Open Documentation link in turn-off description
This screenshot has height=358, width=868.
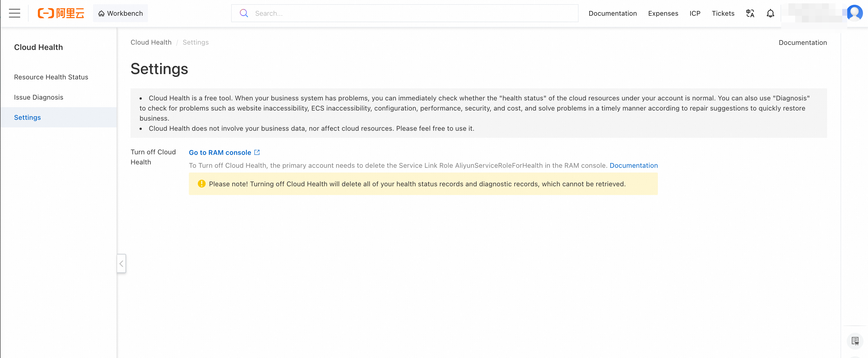pyautogui.click(x=633, y=165)
